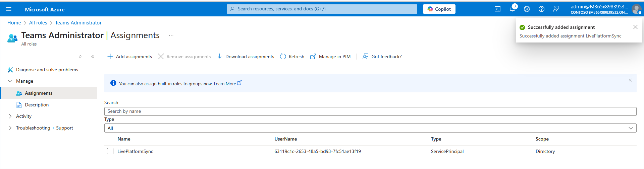Click the top bar feedback icon
The width and height of the screenshot is (644, 169).
pos(556,9)
